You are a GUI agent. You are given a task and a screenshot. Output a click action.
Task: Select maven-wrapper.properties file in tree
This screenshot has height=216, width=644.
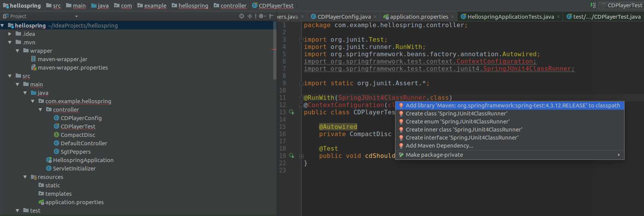click(69, 68)
